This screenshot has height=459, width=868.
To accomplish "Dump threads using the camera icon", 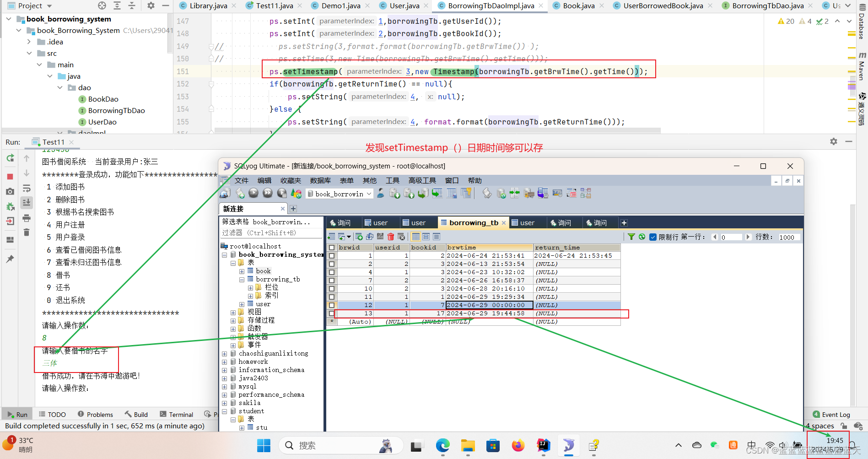I will pos(10,191).
